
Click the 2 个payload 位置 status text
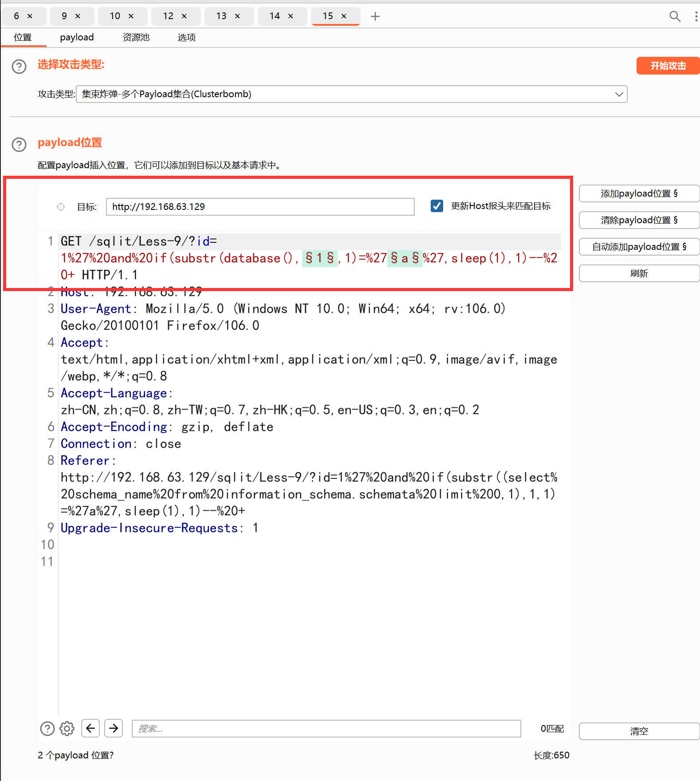[x=75, y=755]
